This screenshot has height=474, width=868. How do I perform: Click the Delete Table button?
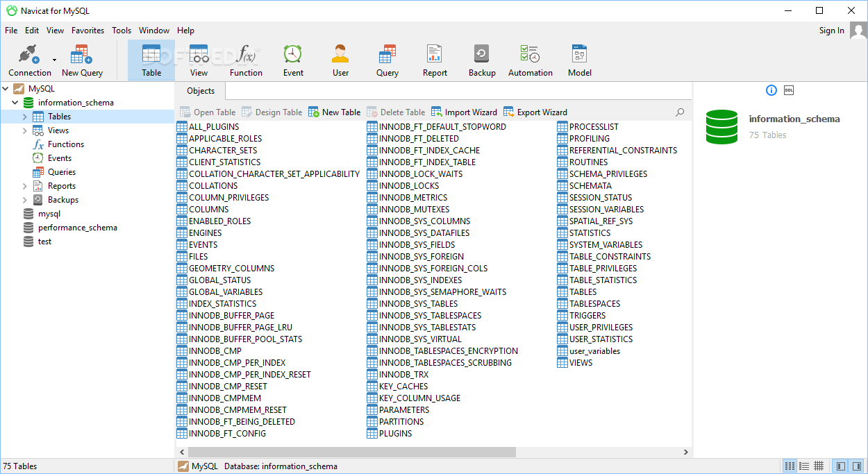[396, 112]
